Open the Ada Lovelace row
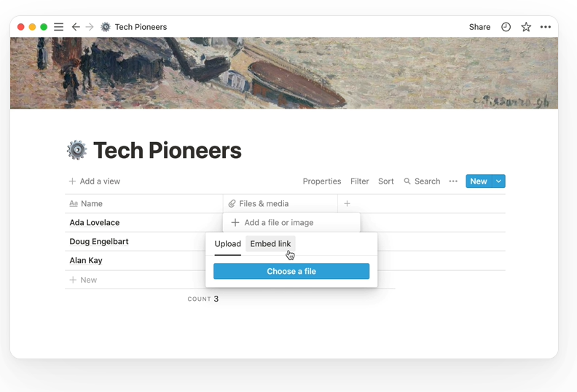Image resolution: width=577 pixels, height=392 pixels. point(95,222)
